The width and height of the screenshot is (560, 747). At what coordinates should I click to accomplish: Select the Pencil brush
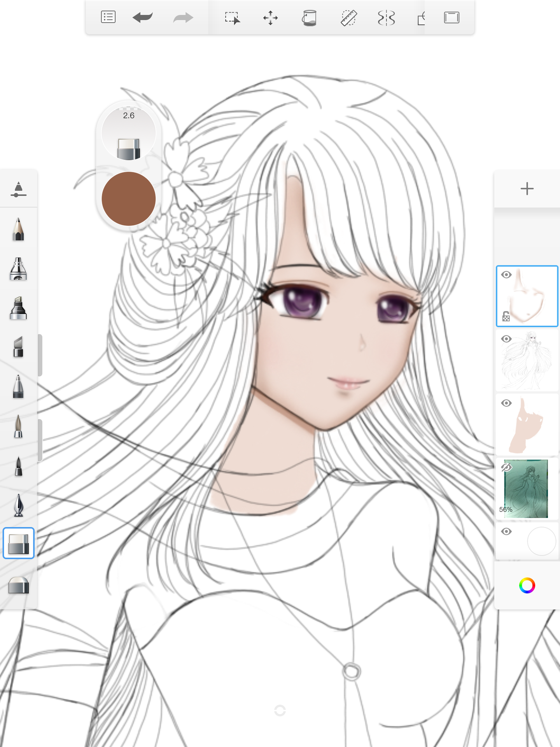coord(18,230)
